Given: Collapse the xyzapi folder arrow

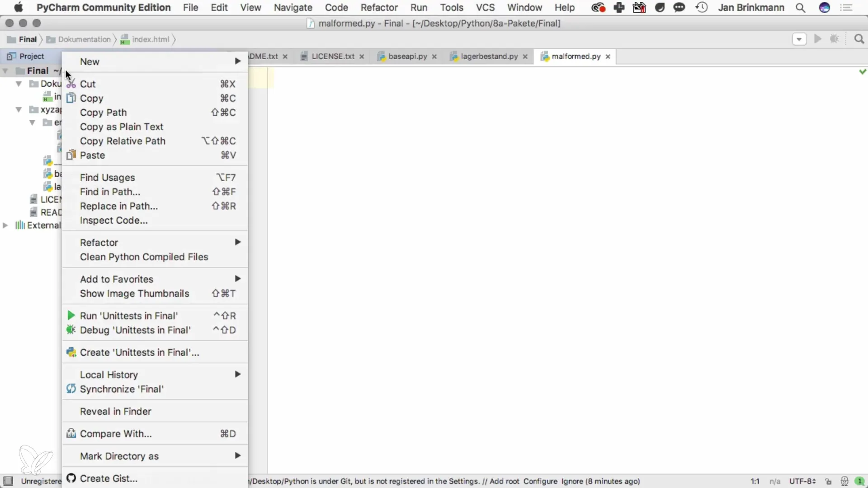Looking at the screenshot, I should [x=19, y=109].
